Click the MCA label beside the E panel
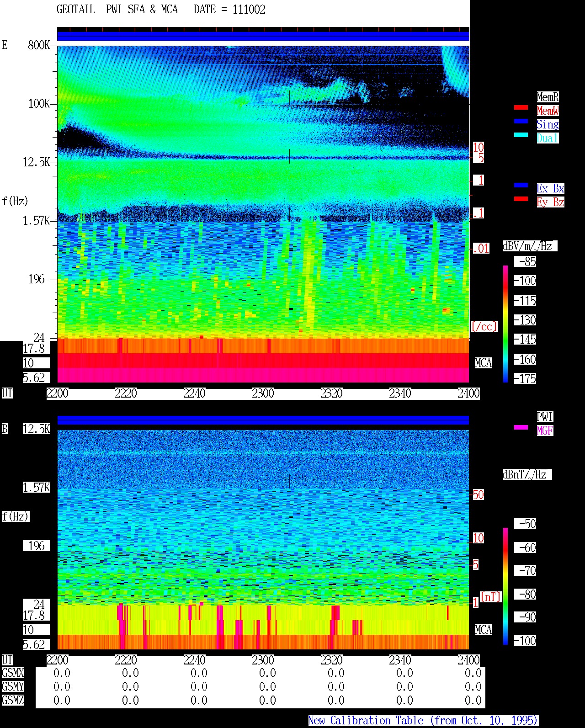Viewport: 585px width, 728px height. coord(484,363)
